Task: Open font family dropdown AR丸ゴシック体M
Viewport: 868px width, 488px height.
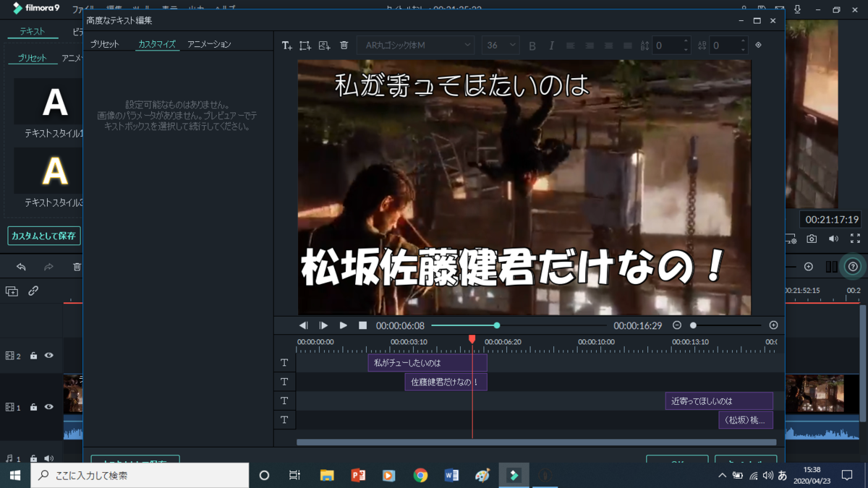Action: click(x=415, y=45)
